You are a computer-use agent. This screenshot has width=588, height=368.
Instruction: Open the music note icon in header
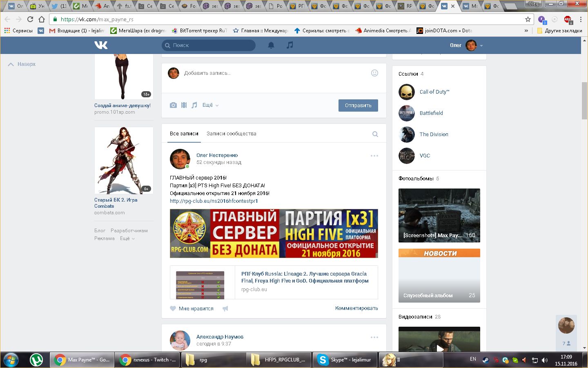[x=290, y=45]
